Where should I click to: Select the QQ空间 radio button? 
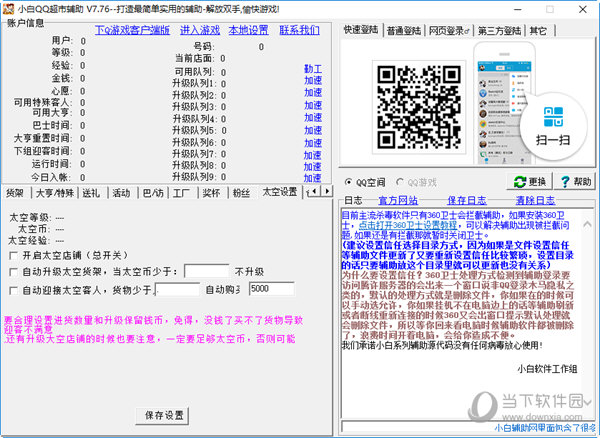[x=349, y=182]
